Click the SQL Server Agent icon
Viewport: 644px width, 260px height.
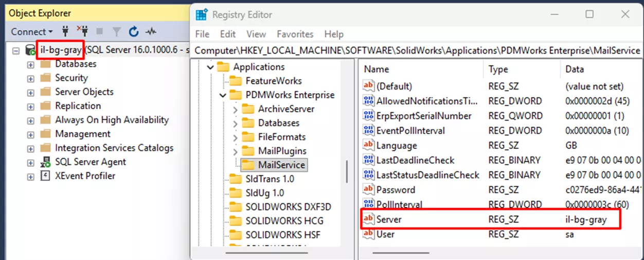(45, 162)
